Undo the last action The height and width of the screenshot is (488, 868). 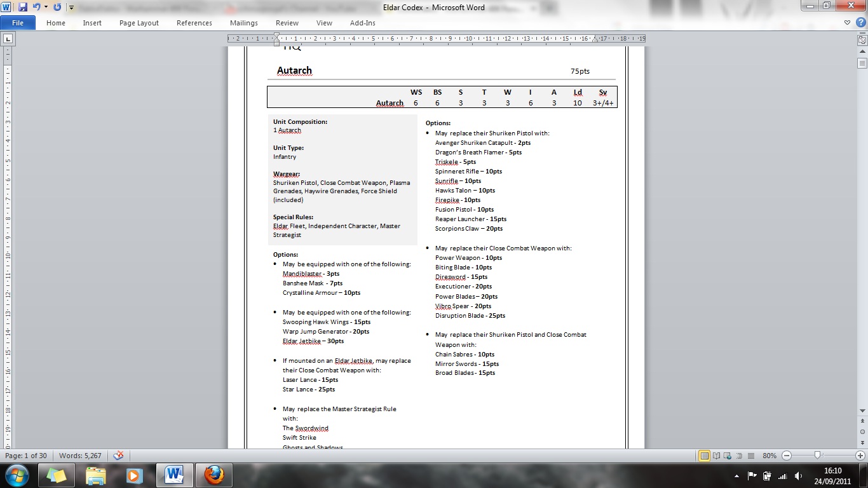pyautogui.click(x=36, y=7)
